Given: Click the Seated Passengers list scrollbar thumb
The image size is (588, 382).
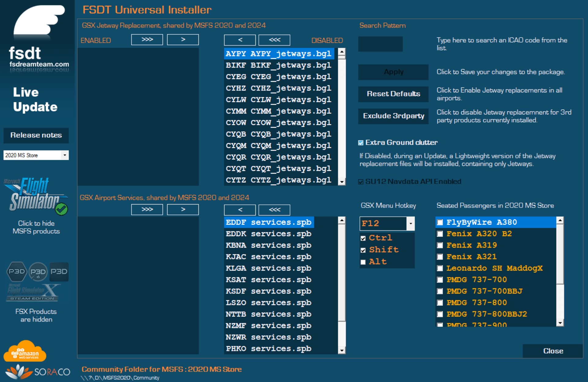Looking at the screenshot, I should [x=560, y=254].
